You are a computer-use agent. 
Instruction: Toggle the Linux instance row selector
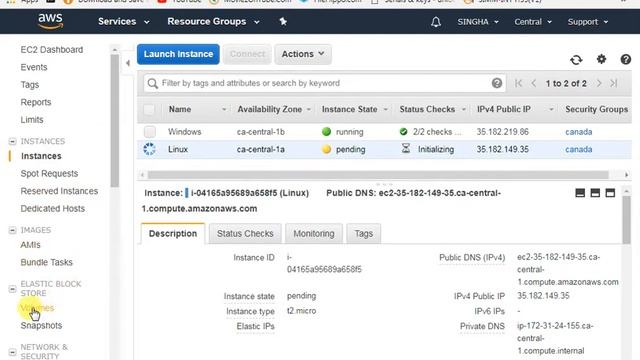(149, 149)
